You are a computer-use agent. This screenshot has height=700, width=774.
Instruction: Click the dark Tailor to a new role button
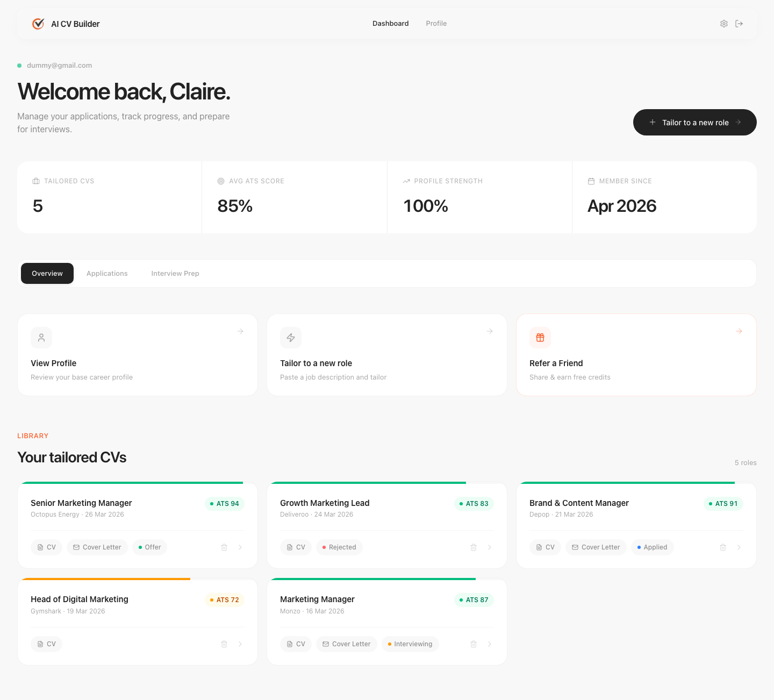click(695, 123)
